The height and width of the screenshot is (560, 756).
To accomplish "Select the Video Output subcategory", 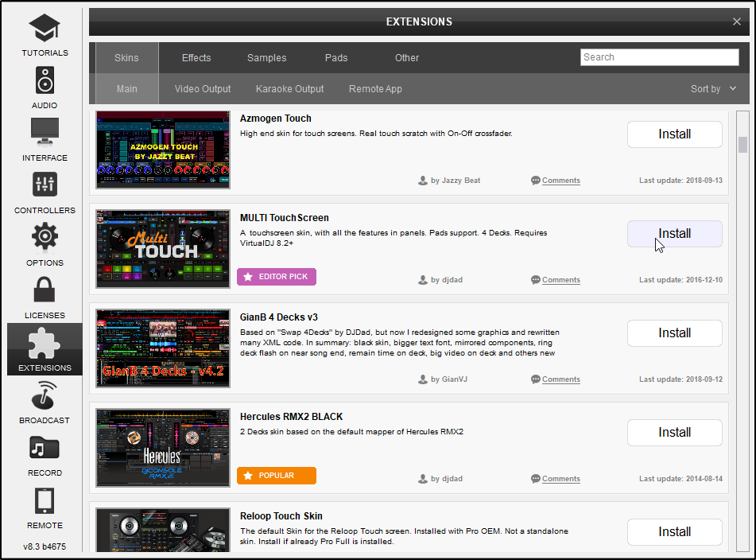I will [x=203, y=89].
